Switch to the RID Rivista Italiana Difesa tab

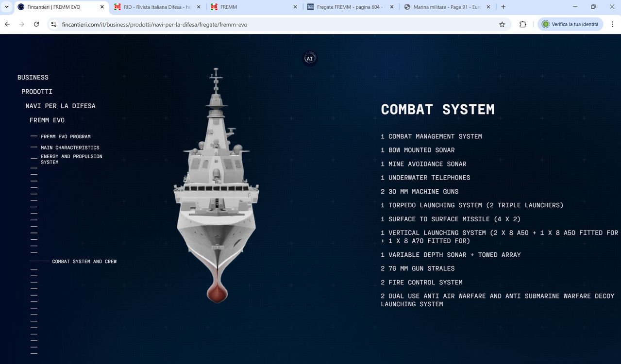pos(157,7)
